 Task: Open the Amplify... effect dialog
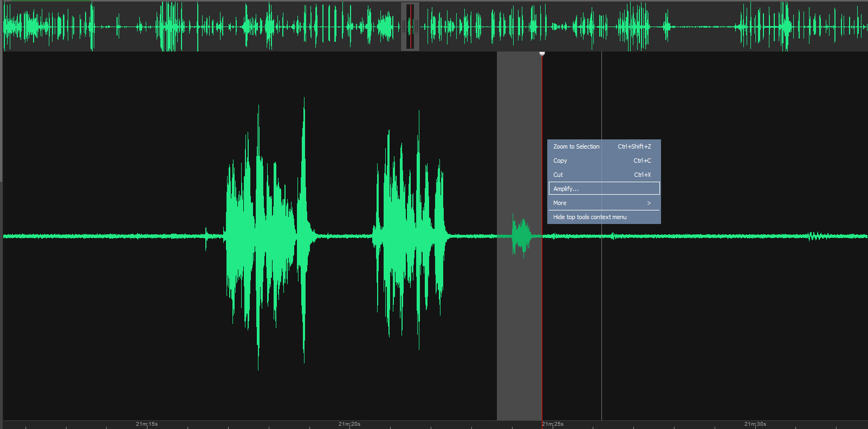604,189
